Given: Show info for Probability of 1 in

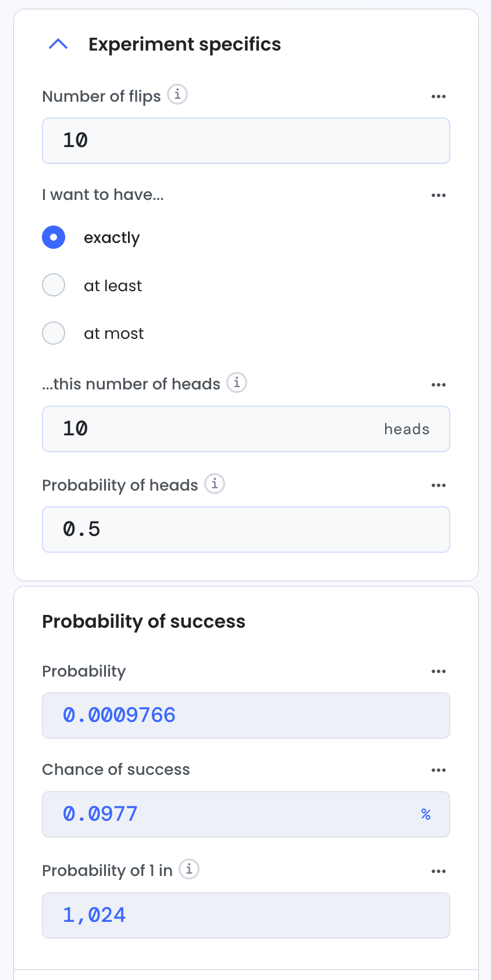Looking at the screenshot, I should point(189,869).
